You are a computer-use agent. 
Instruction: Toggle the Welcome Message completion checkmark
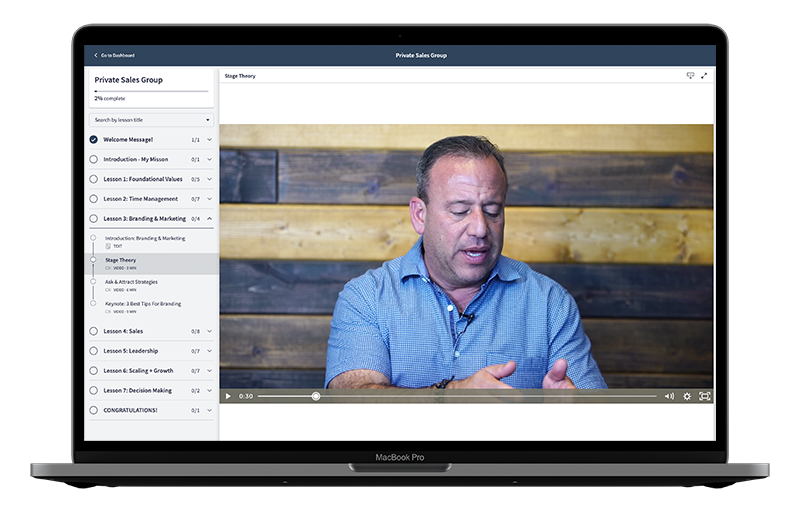(94, 140)
